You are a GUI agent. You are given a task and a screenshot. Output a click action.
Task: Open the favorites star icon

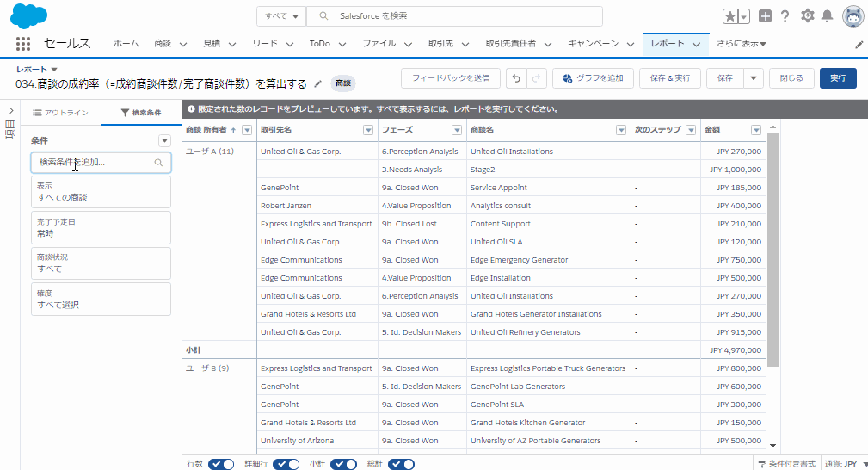(730, 16)
